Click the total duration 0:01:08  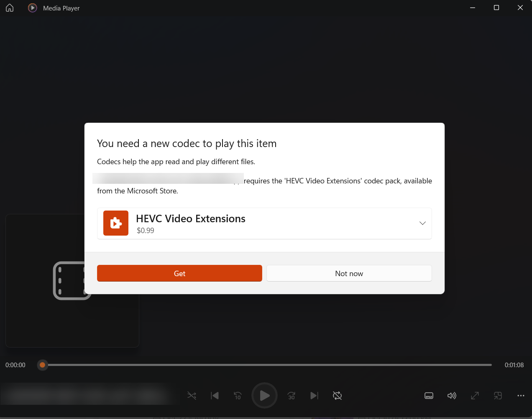point(514,365)
